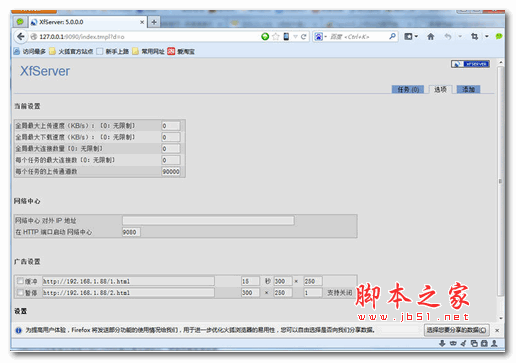Edit the per-task max connections field
Image resolution: width=516 pixels, height=363 pixels.
[171, 160]
